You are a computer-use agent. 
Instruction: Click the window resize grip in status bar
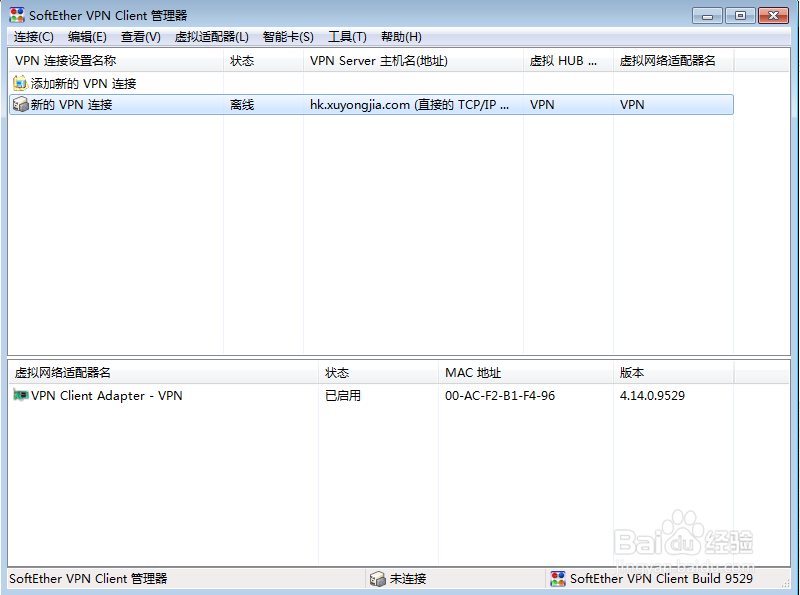point(785,582)
